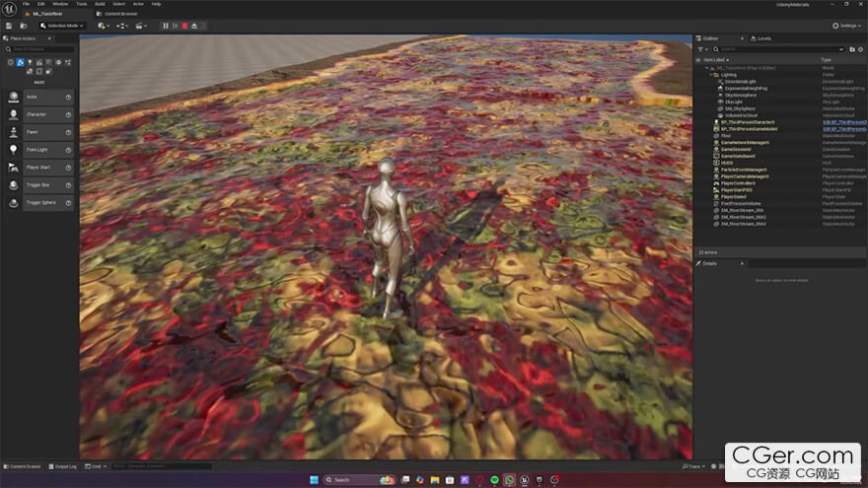
Task: Save the current level with disk icon
Action: tap(9, 26)
